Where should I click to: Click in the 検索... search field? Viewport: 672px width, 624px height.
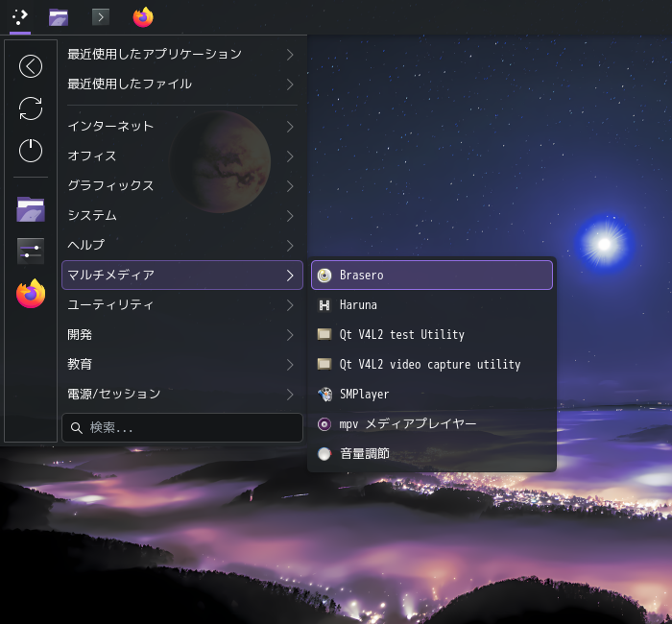[x=182, y=428]
